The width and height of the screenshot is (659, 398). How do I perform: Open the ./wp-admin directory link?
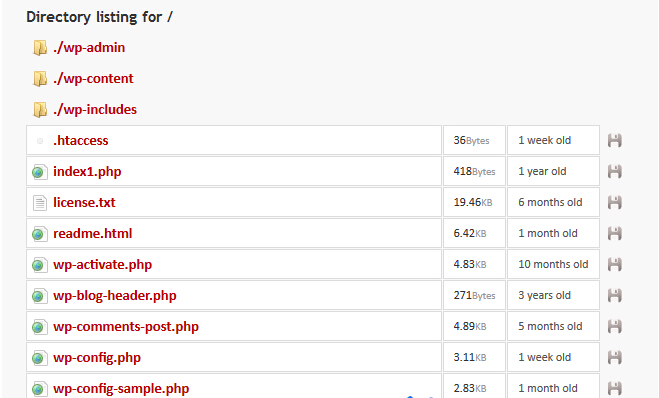(x=89, y=47)
